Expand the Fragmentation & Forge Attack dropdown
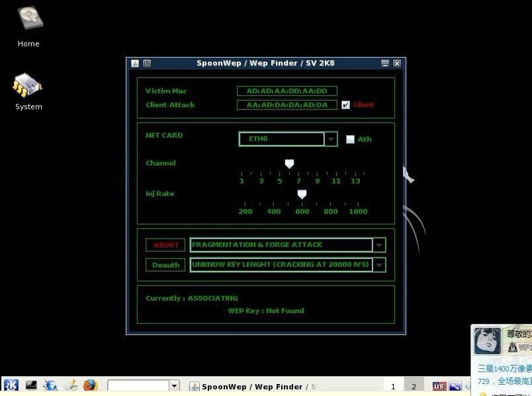Image resolution: width=532 pixels, height=396 pixels. pos(379,245)
